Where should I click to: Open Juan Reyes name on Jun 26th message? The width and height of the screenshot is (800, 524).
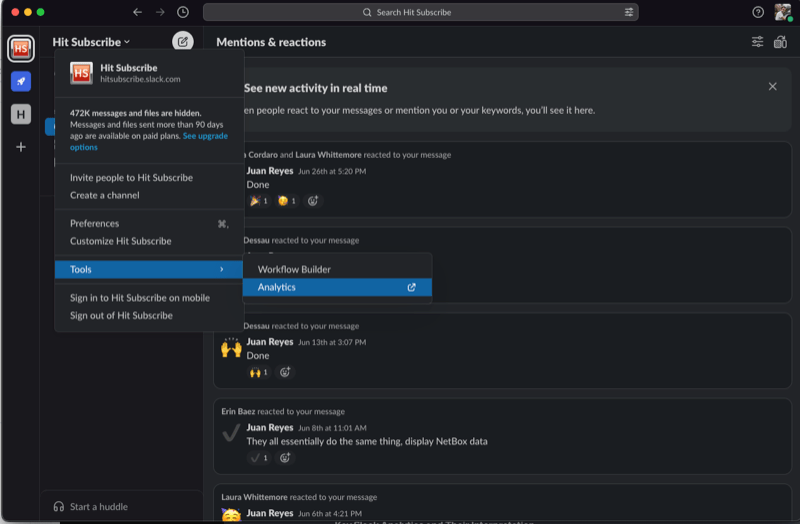[x=270, y=171]
